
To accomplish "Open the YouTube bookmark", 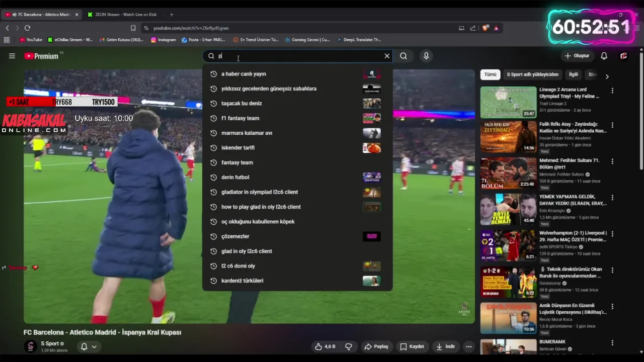I will pyautogui.click(x=31, y=40).
